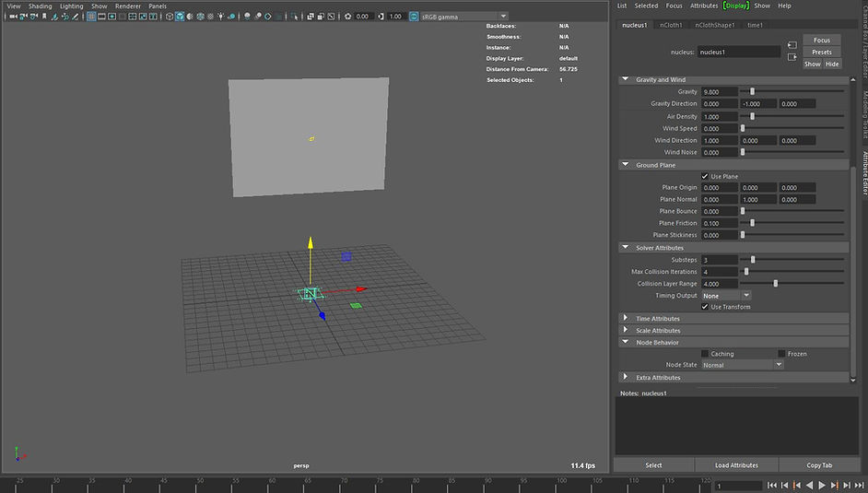Click the Focus button
868x493 pixels.
tap(822, 40)
